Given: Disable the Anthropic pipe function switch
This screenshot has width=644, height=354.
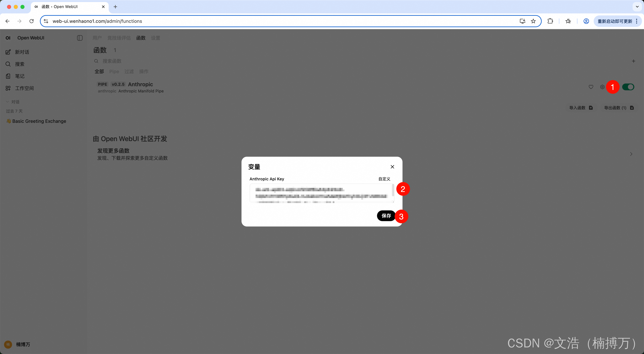Looking at the screenshot, I should click(628, 87).
